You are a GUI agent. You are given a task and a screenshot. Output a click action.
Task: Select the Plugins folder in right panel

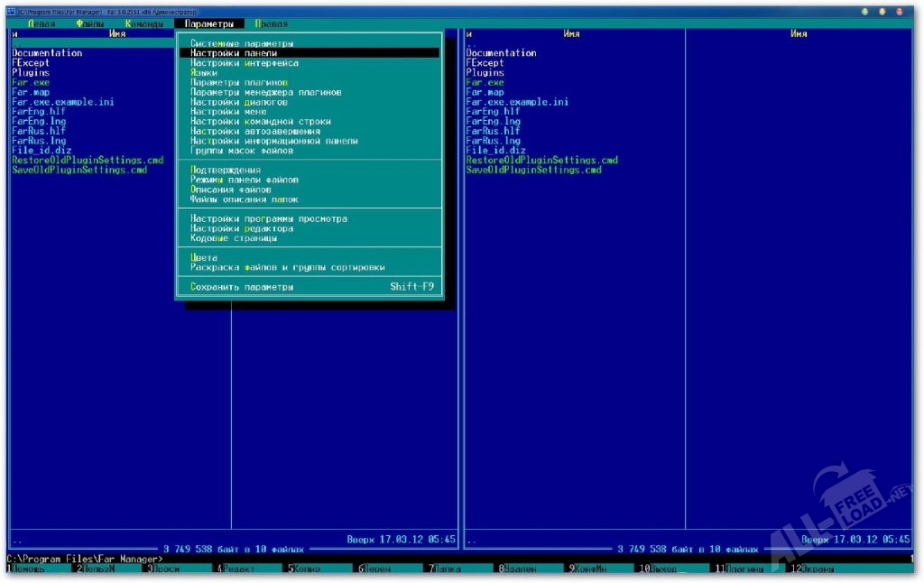pyautogui.click(x=485, y=72)
